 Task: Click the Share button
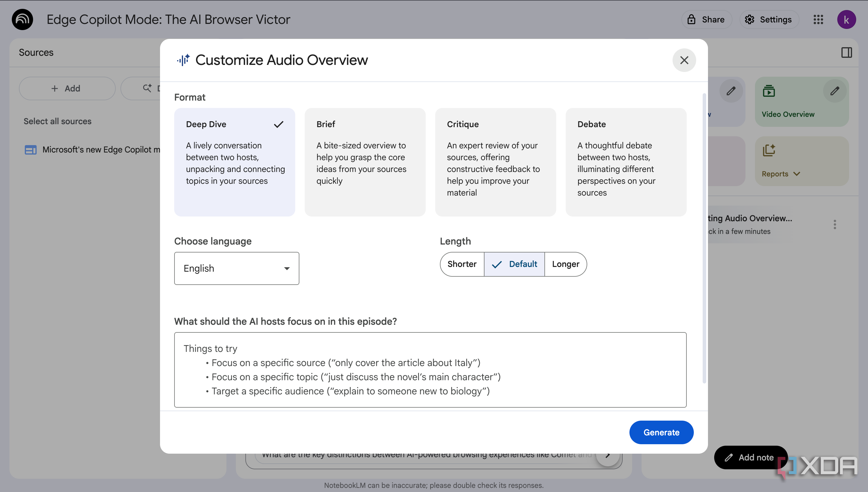pos(707,19)
